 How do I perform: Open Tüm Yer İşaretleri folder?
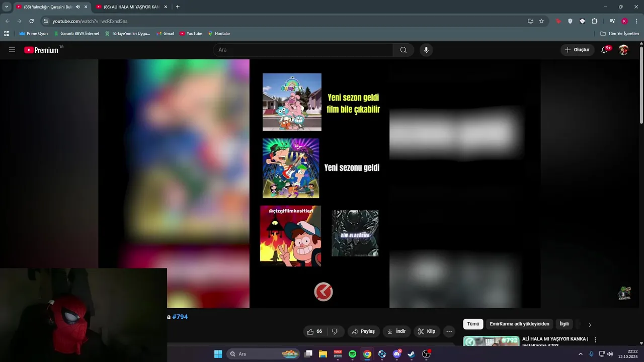[620, 33]
